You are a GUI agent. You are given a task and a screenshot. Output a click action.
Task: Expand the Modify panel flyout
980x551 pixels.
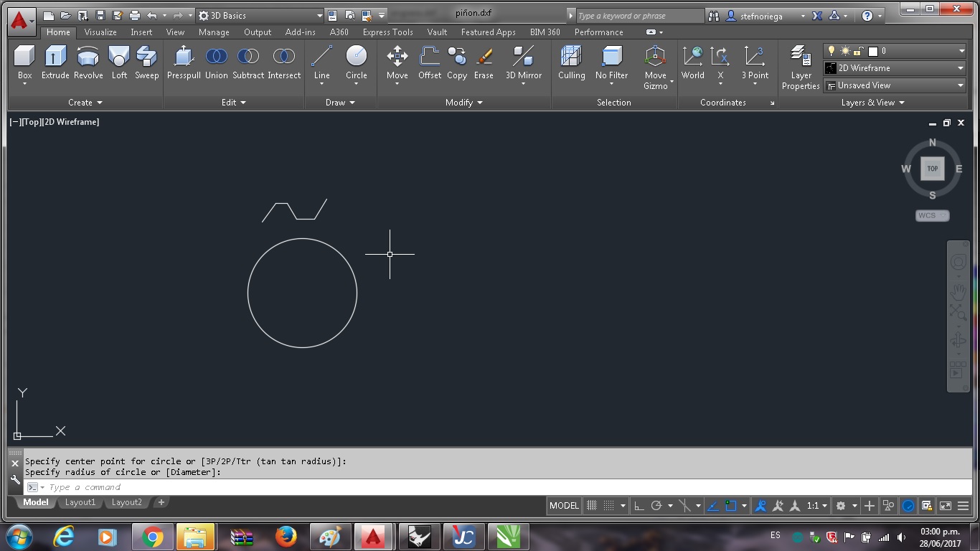[x=464, y=103]
